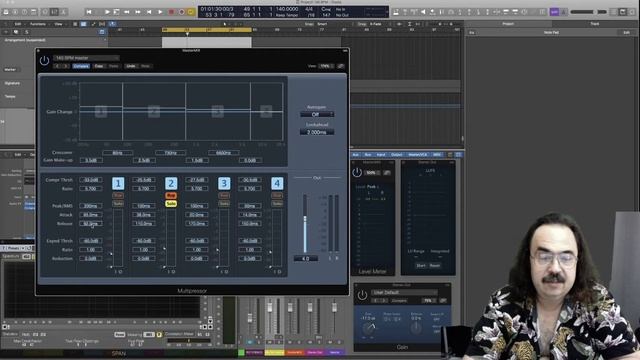The width and height of the screenshot is (640, 360).
Task: Click the band 1 Release field
Action: click(91, 224)
